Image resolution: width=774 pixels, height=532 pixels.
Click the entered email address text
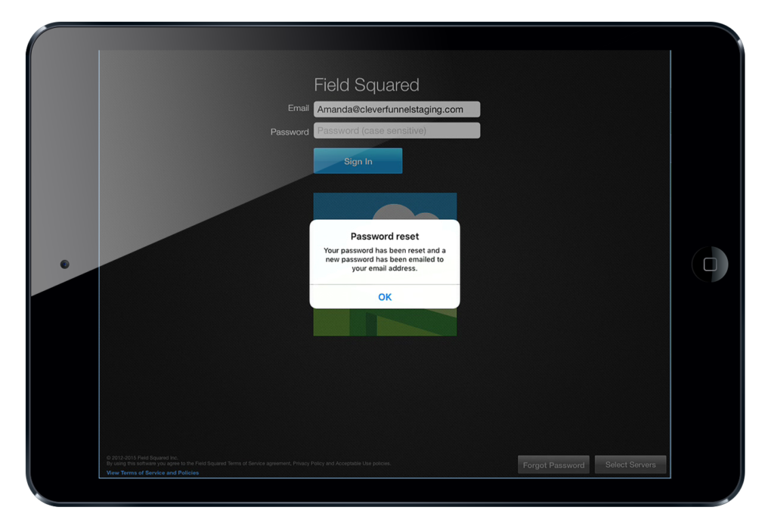pyautogui.click(x=393, y=109)
